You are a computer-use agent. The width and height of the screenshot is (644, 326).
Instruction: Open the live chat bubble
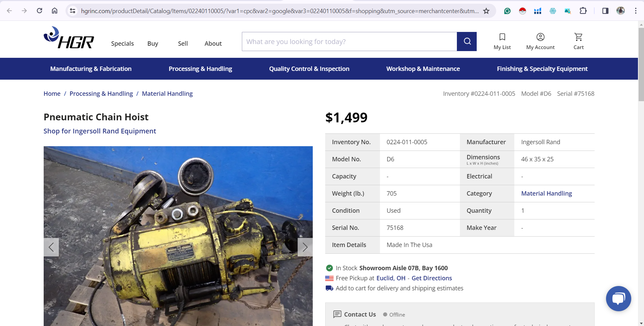coord(618,298)
